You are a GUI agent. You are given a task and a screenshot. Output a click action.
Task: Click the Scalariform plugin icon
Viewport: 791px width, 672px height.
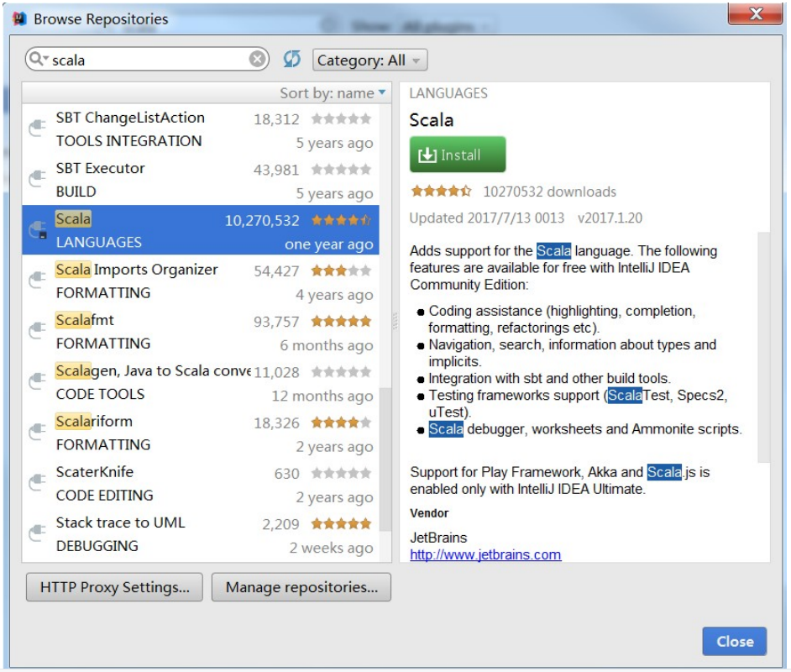pos(37,432)
